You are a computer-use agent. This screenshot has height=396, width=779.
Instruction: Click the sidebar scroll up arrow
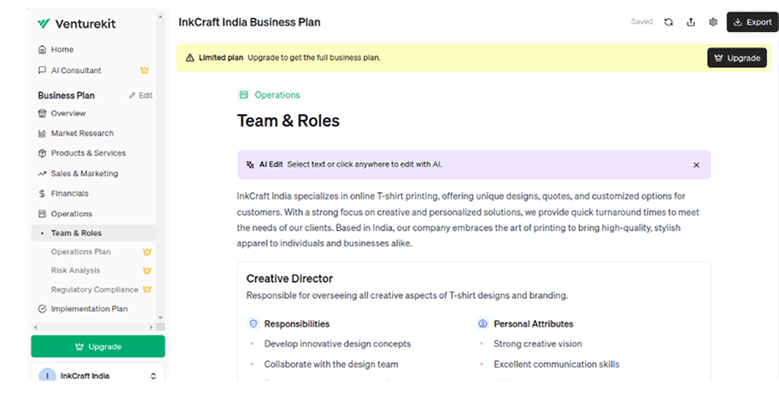click(x=160, y=17)
